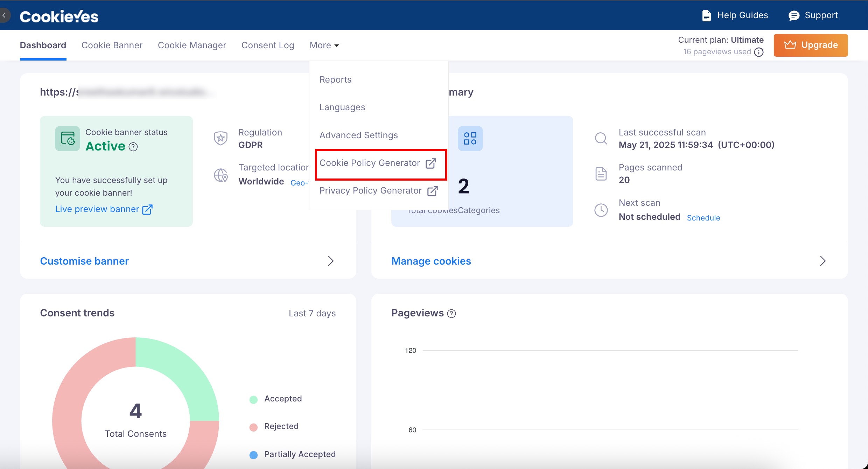
Task: Expand the Customise banner arrow
Action: [x=330, y=261]
